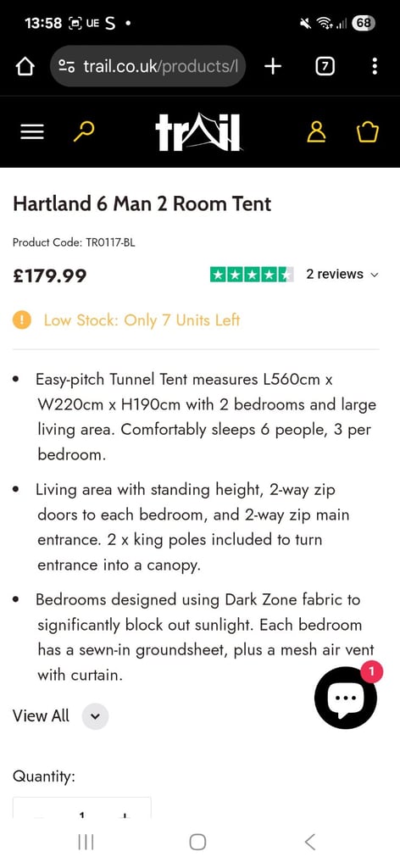Image resolution: width=400 pixels, height=868 pixels.
Task: Tap the Trail logo in header
Action: pyautogui.click(x=198, y=131)
